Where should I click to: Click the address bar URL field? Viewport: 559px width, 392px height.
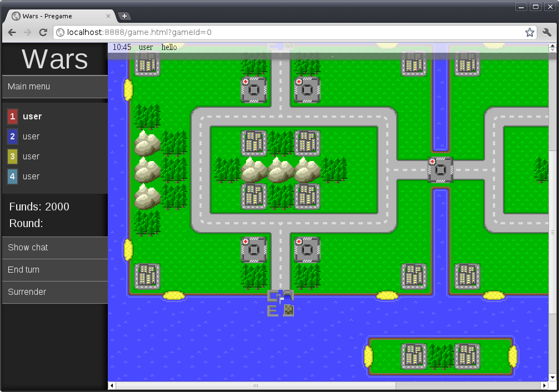(289, 32)
